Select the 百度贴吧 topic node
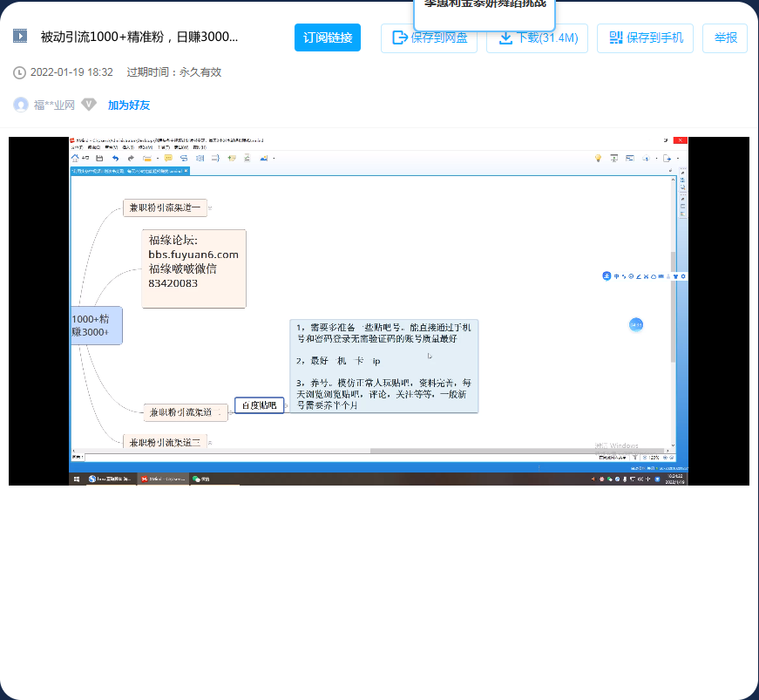 click(x=259, y=405)
